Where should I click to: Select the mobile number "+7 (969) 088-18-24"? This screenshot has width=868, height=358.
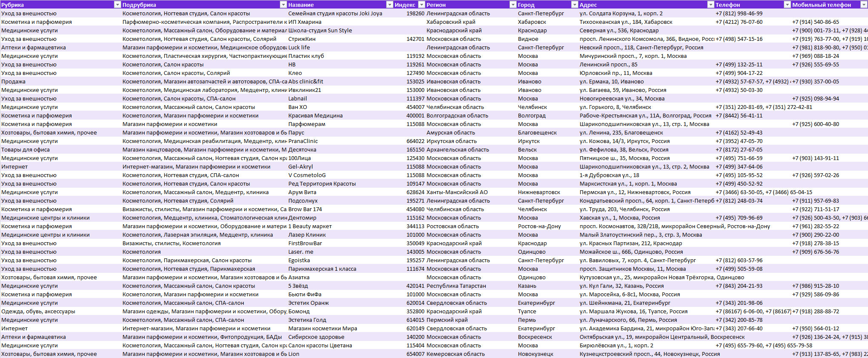point(829,56)
